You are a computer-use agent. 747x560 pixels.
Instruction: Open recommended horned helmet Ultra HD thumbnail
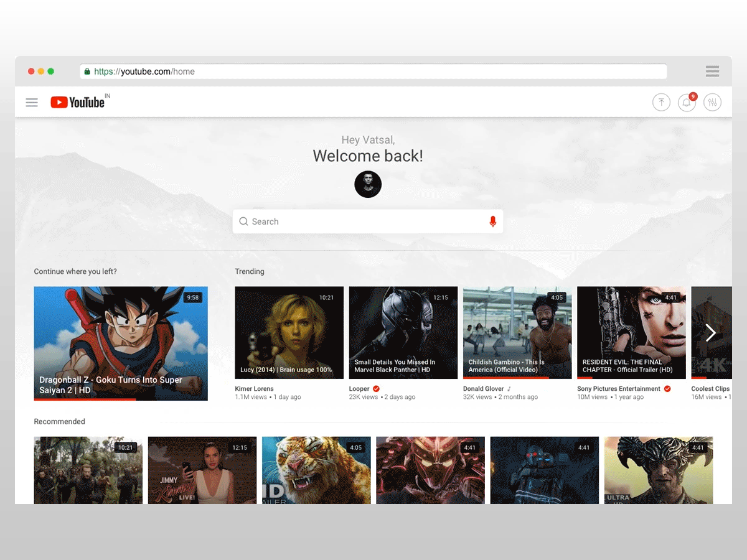659,470
